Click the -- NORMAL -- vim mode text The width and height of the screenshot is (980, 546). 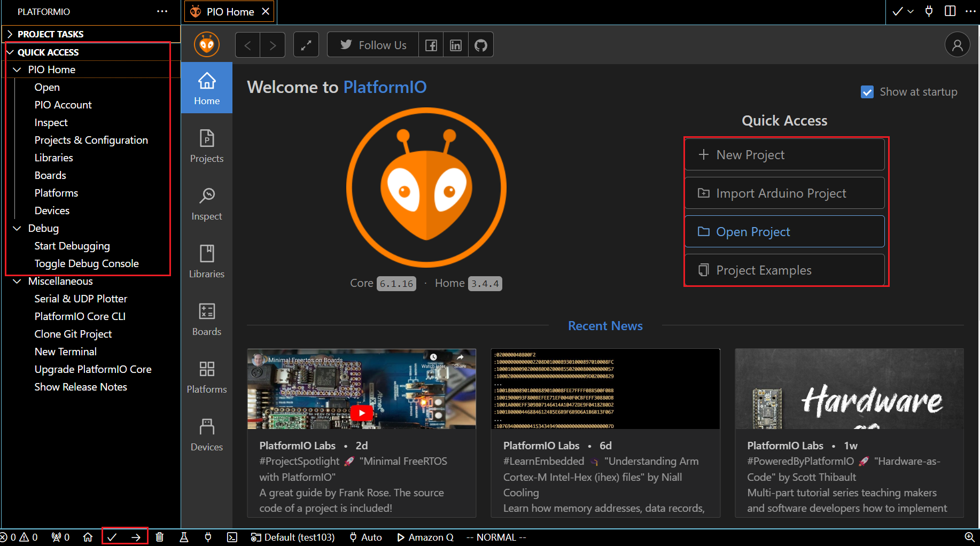(496, 537)
